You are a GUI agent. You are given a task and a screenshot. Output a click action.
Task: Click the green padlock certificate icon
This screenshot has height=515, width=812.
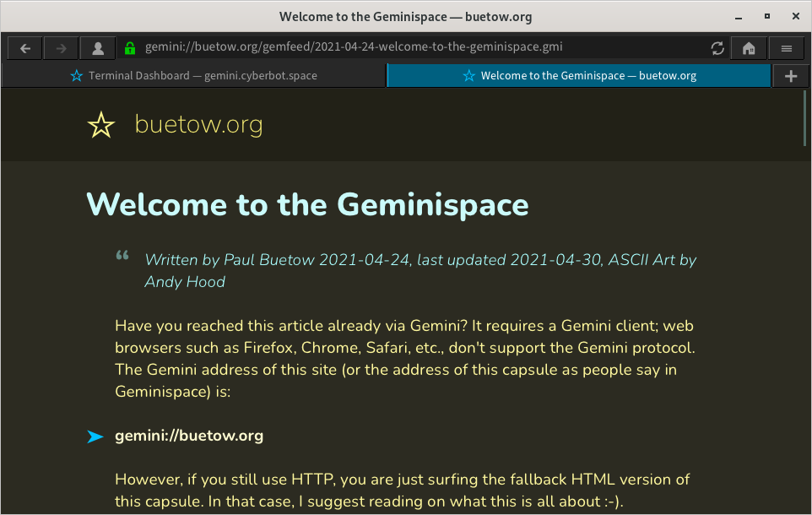[x=130, y=48]
